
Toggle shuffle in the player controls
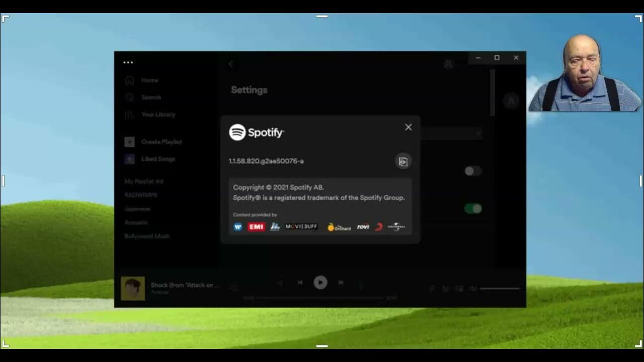point(280,283)
